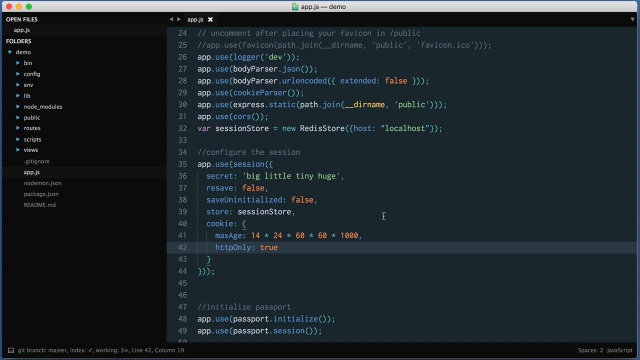Viewport: 640px width, 360px height.
Task: Click the git branch status text
Action: 101,350
